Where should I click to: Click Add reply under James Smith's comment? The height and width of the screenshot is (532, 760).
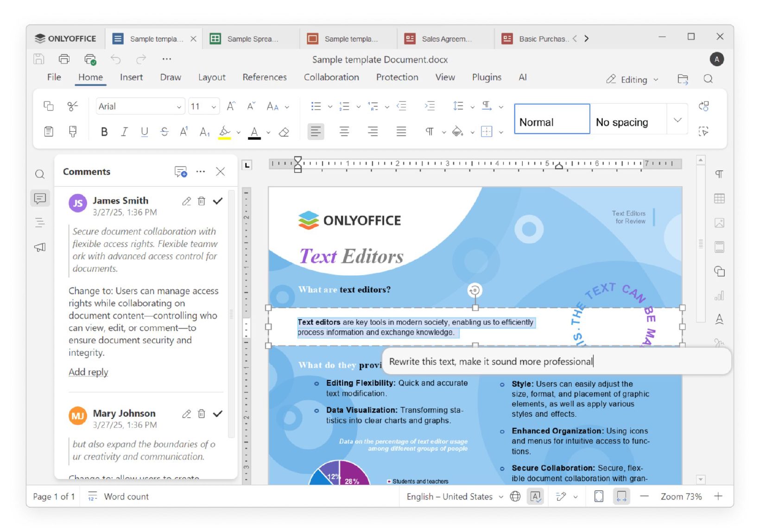[88, 372]
